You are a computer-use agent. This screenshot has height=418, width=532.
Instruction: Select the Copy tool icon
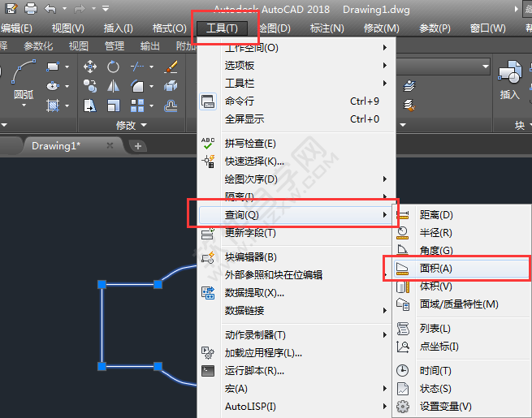[x=90, y=86]
